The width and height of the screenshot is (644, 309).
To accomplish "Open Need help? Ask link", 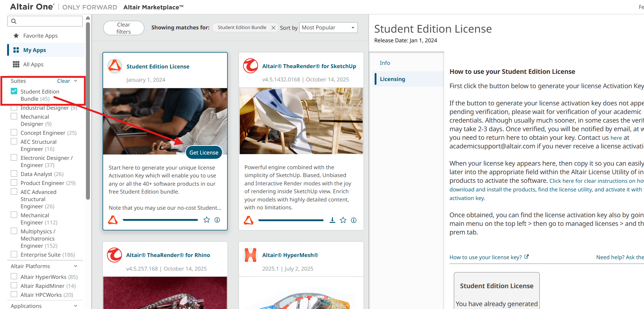I will (620, 257).
